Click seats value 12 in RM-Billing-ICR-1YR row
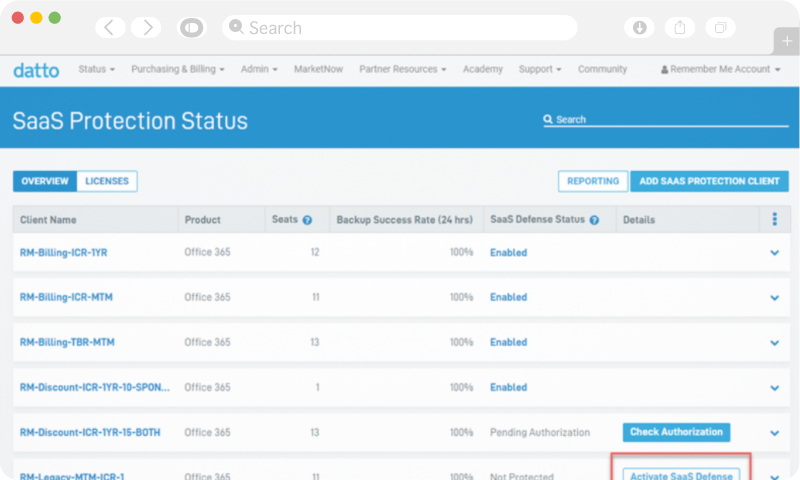This screenshot has height=480, width=800. 315,252
